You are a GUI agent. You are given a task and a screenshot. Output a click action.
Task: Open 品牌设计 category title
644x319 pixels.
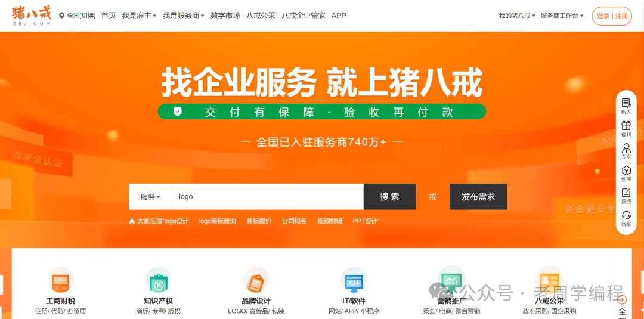point(256,301)
